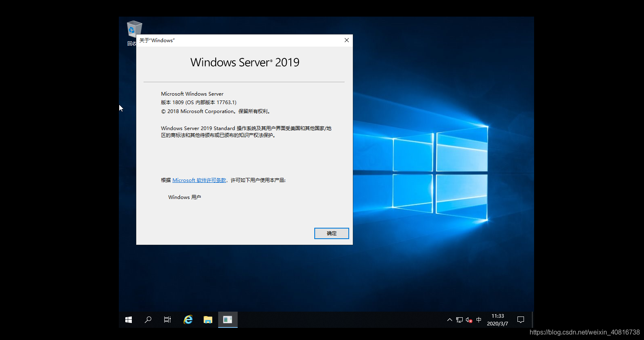Screen dimensions: 644x340
Task: Select the active winver app in taskbar
Action: coord(228,320)
